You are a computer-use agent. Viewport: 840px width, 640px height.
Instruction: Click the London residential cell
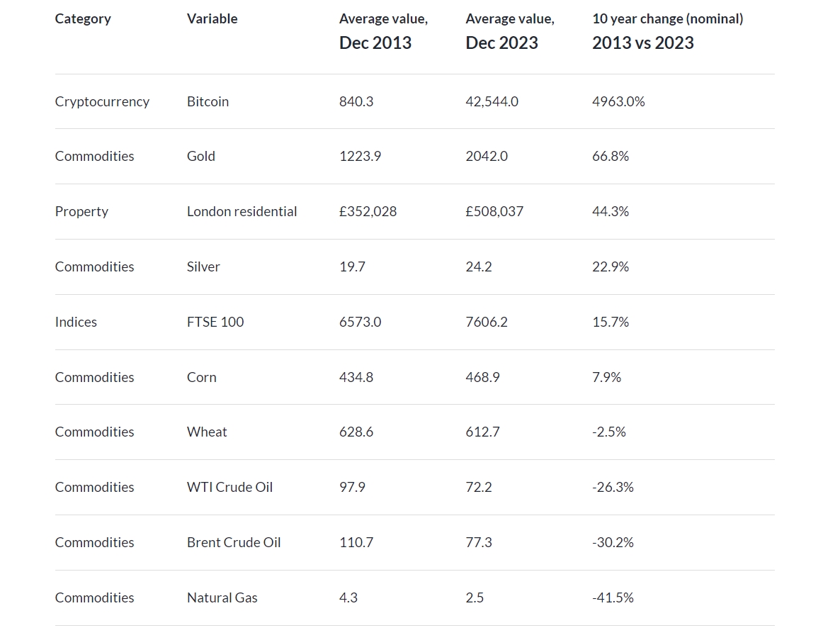[242, 211]
